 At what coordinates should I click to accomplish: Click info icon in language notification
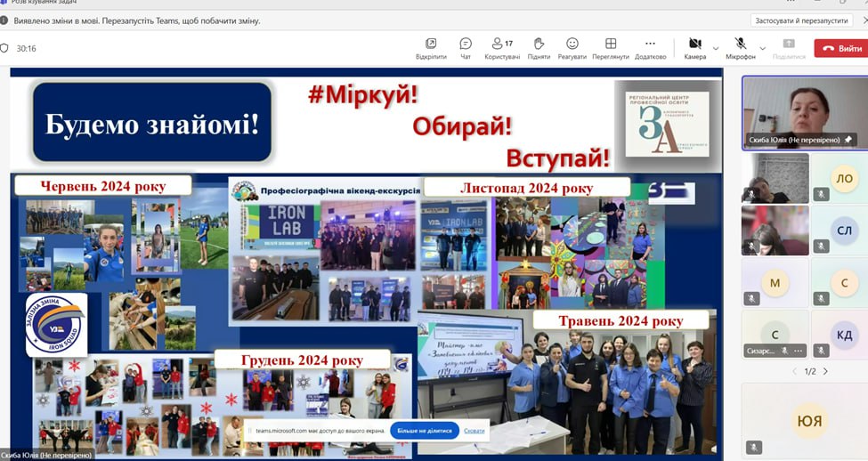[x=4, y=20]
